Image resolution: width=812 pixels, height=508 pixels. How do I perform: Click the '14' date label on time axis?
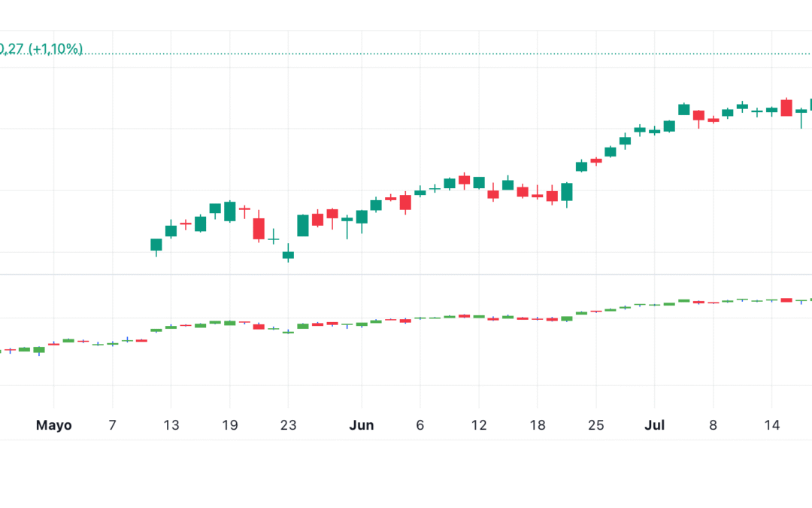pyautogui.click(x=772, y=425)
